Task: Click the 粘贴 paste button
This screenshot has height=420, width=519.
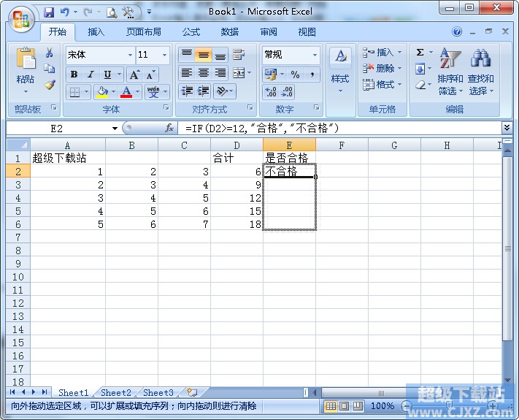Action: click(26, 70)
